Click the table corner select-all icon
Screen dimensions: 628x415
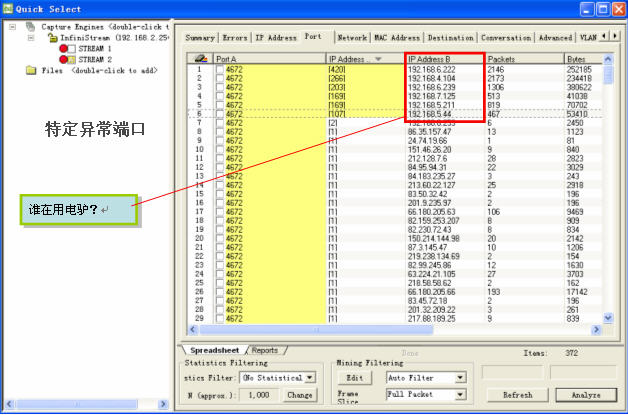click(199, 59)
